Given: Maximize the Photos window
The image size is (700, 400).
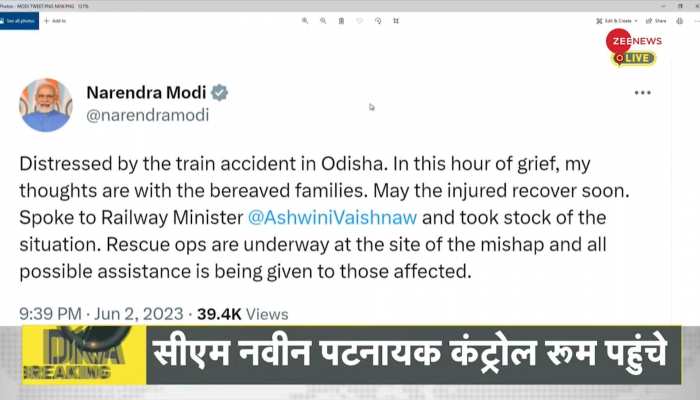Looking at the screenshot, I should coord(680,6).
